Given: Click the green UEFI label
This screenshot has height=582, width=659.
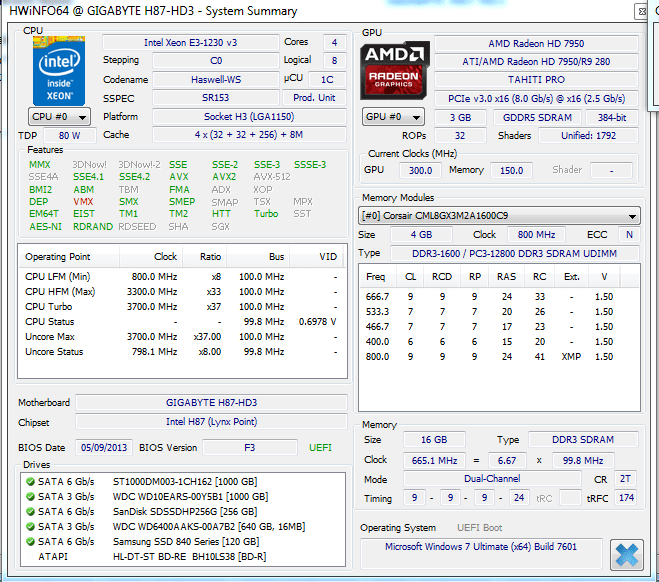Looking at the screenshot, I should [x=320, y=448].
